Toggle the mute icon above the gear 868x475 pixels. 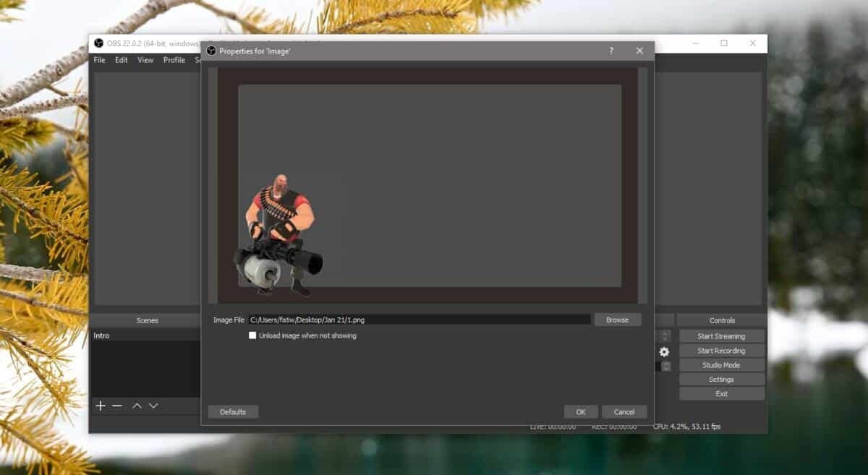(665, 335)
